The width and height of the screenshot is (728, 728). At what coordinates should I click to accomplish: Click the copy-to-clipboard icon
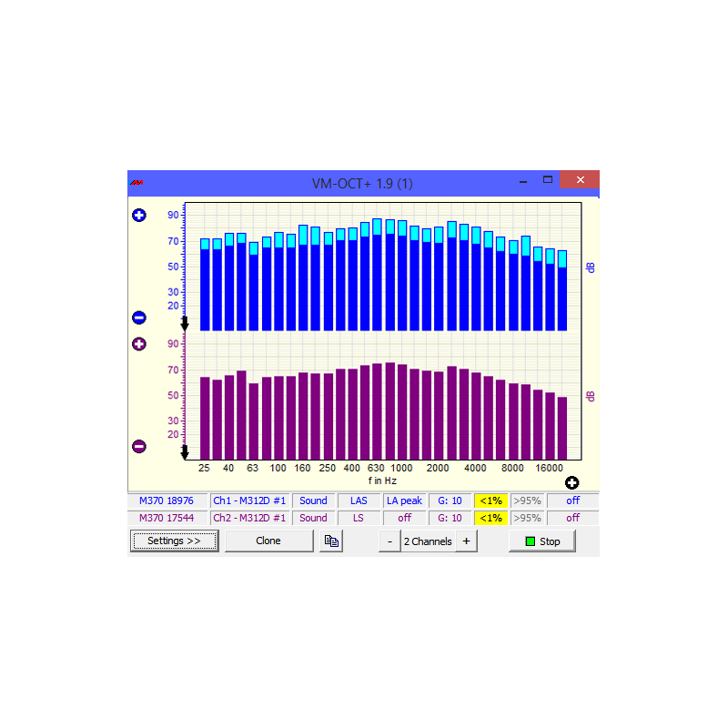point(330,540)
